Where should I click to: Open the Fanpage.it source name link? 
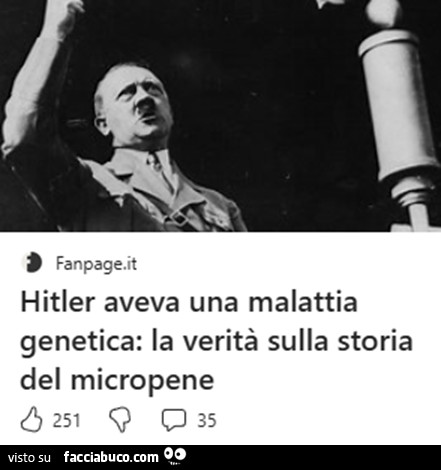click(x=96, y=264)
